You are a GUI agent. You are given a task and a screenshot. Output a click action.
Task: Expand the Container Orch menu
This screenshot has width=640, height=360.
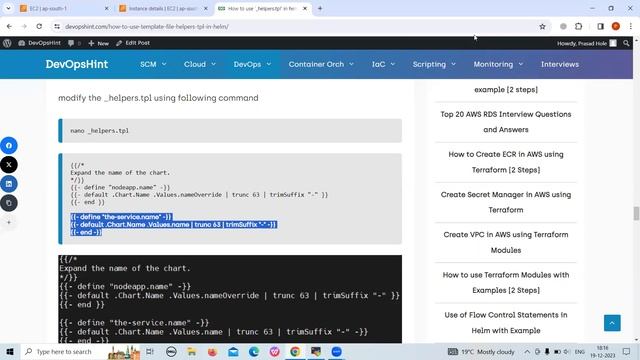(x=321, y=64)
